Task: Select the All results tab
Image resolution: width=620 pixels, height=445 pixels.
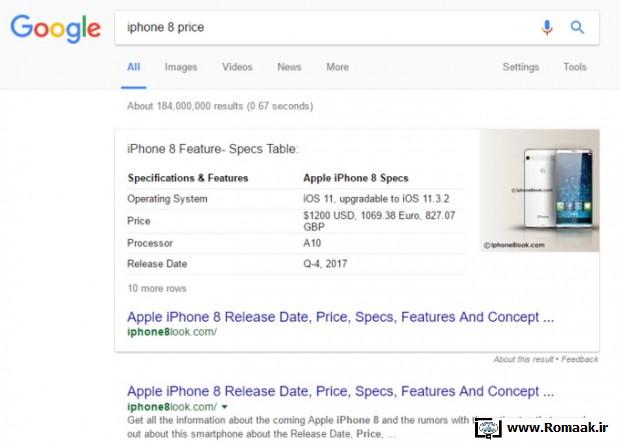Action: pos(134,67)
